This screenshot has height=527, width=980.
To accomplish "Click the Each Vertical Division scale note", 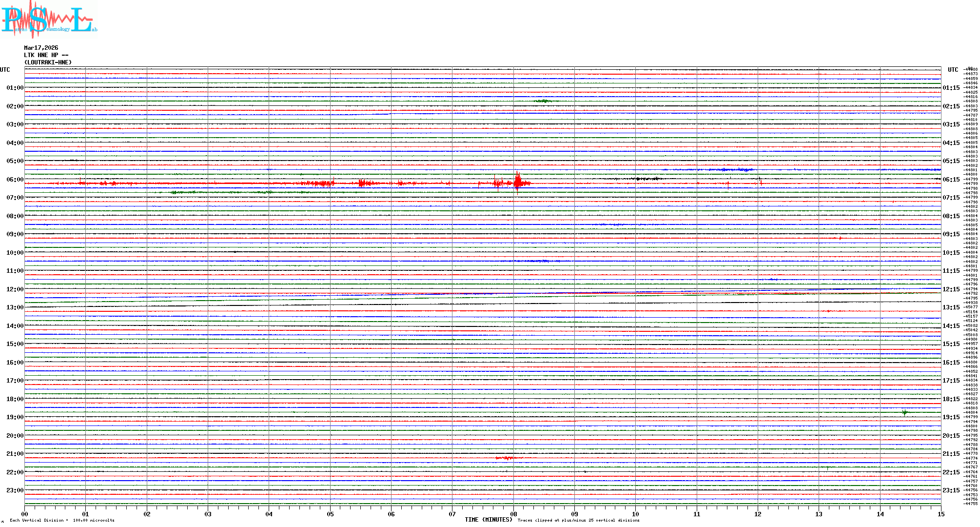I will click(62, 520).
